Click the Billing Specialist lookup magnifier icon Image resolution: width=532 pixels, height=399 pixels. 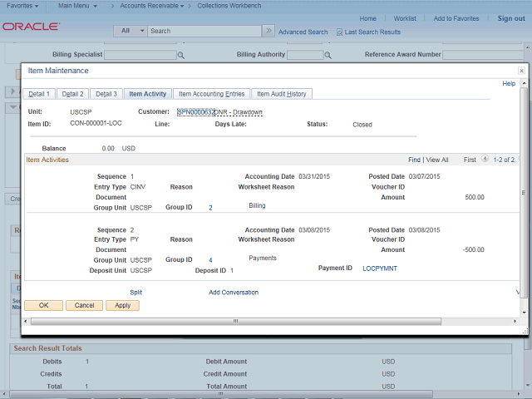(180, 56)
